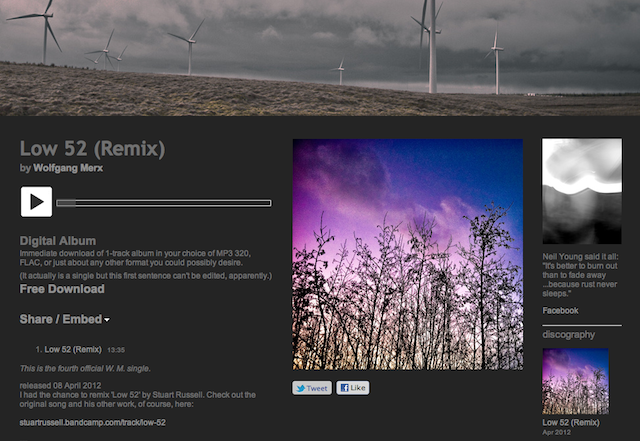Expand the Share / Embed dropdown
This screenshot has height=441, width=640.
(x=64, y=319)
